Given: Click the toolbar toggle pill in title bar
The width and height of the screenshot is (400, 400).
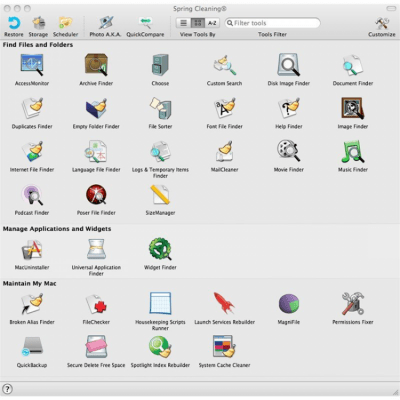Looking at the screenshot, I should (x=391, y=8).
